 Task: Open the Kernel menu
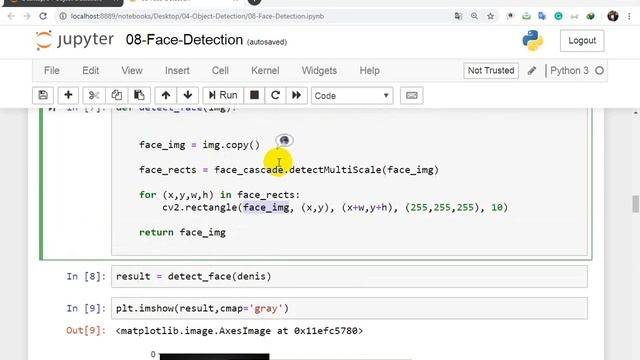265,71
